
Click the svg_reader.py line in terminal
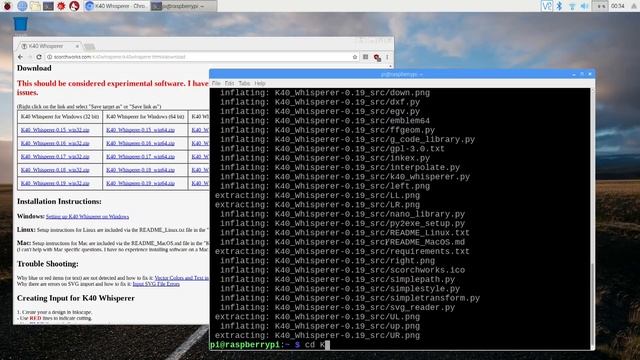[337, 307]
